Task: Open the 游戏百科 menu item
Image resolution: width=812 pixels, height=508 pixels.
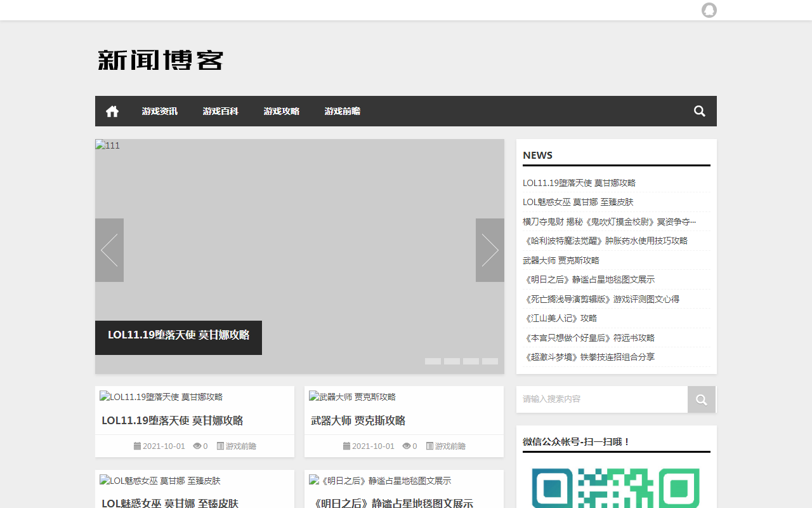Action: [221, 111]
